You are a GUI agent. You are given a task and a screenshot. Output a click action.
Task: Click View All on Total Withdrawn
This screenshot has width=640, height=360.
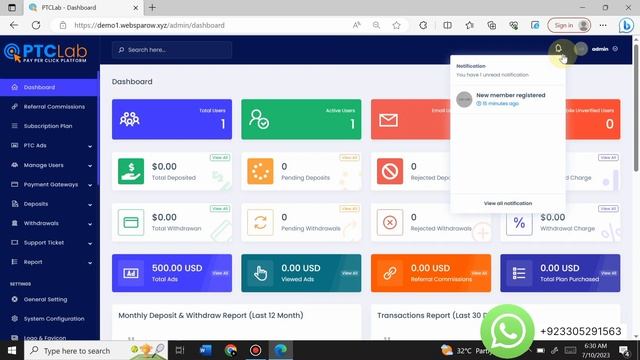(x=220, y=209)
